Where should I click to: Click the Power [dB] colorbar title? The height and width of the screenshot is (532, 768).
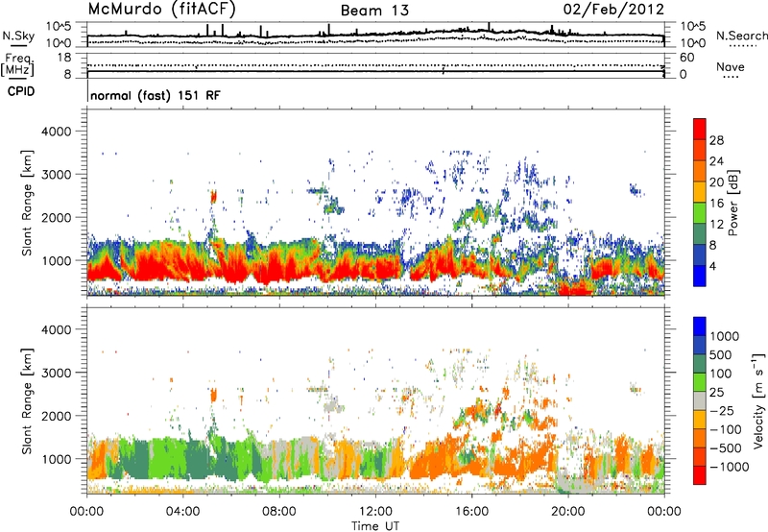733,203
